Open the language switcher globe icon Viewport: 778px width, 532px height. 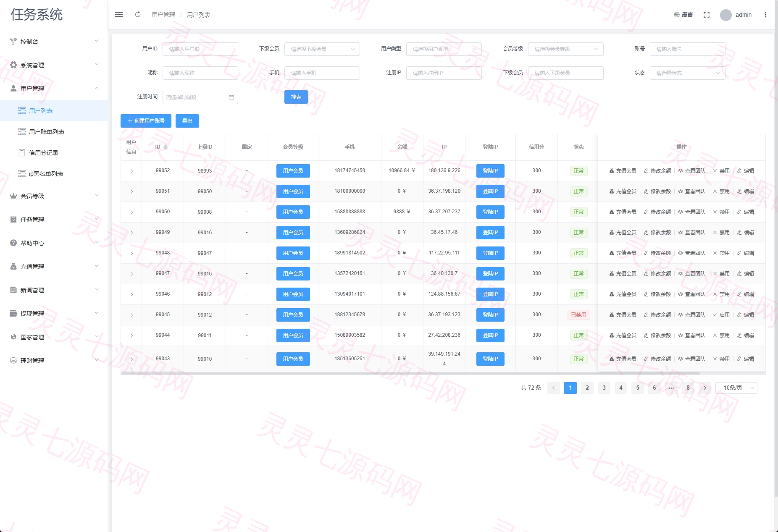pos(677,15)
